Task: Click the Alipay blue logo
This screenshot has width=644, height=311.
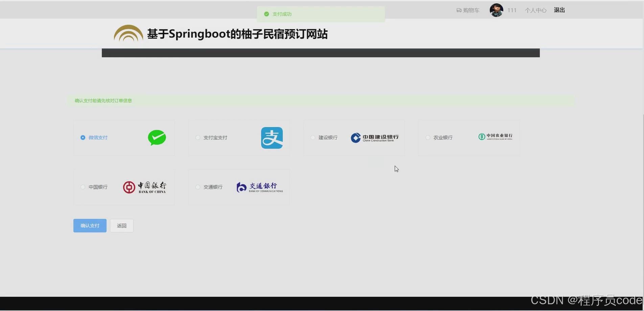Action: (272, 138)
